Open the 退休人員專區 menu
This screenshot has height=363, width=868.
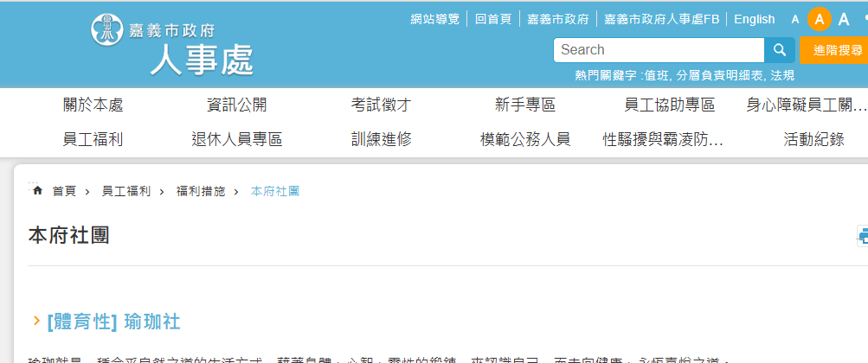(236, 139)
